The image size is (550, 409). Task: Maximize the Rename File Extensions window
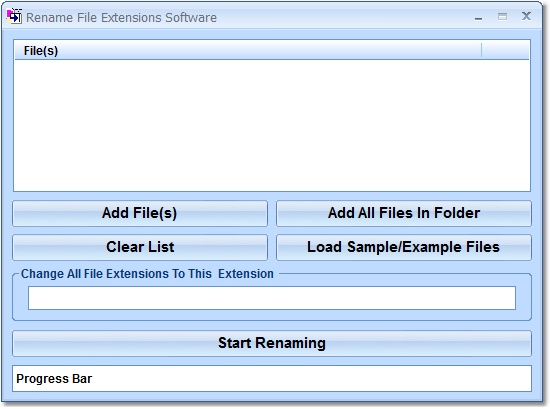pos(502,16)
